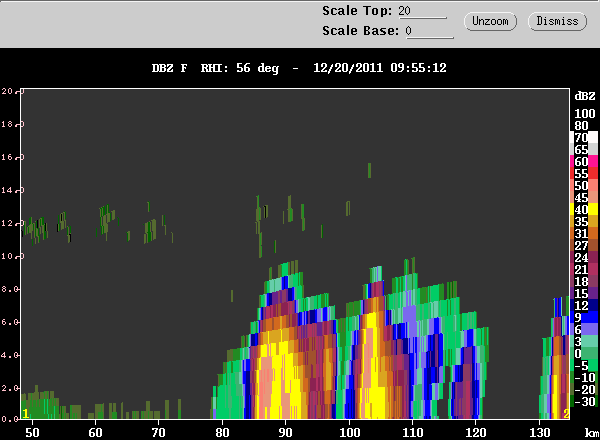Edit the Scale Top field
The width and height of the screenshot is (600, 440).
point(422,11)
